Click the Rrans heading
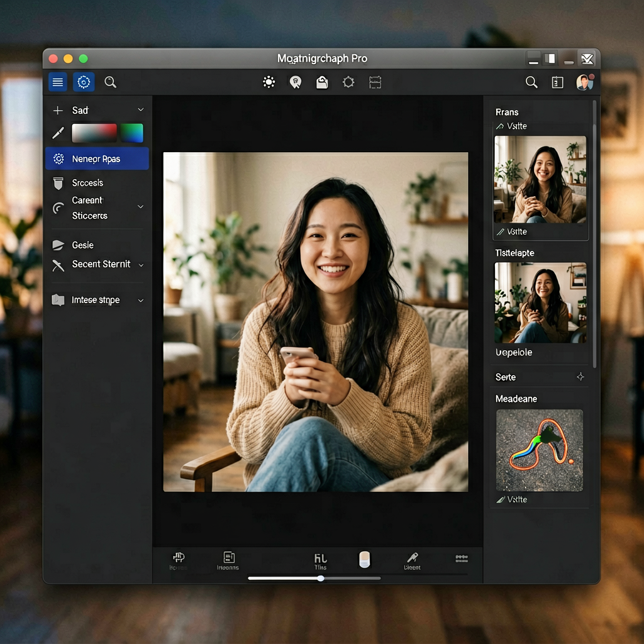 tap(507, 112)
